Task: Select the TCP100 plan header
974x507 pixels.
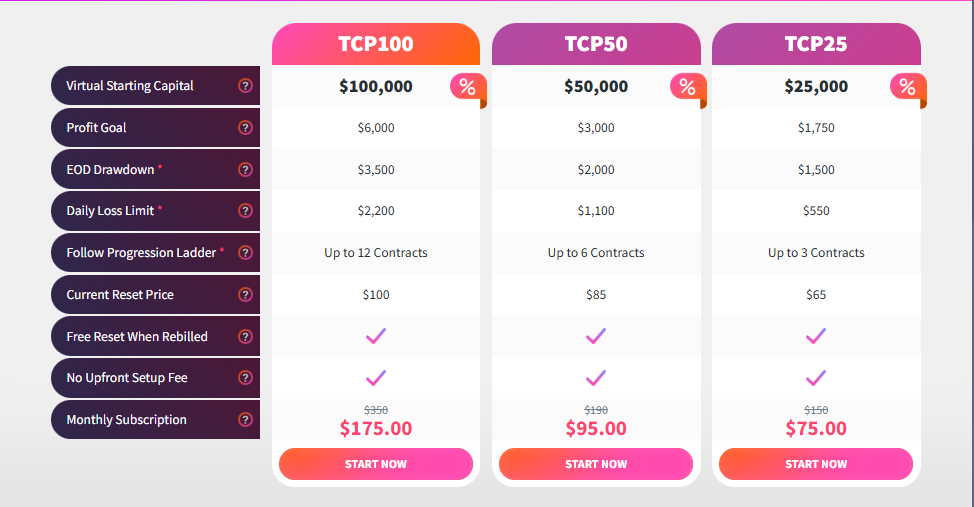Action: 376,44
